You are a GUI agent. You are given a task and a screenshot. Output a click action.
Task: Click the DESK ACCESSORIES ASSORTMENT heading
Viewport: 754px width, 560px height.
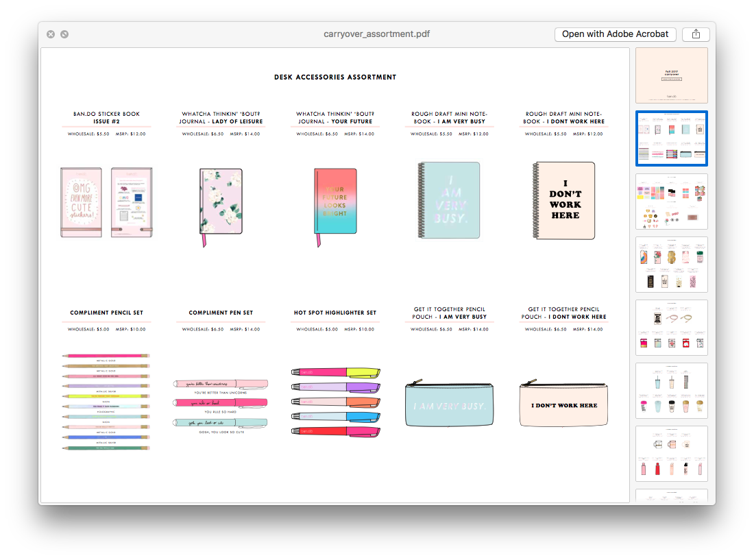click(335, 77)
